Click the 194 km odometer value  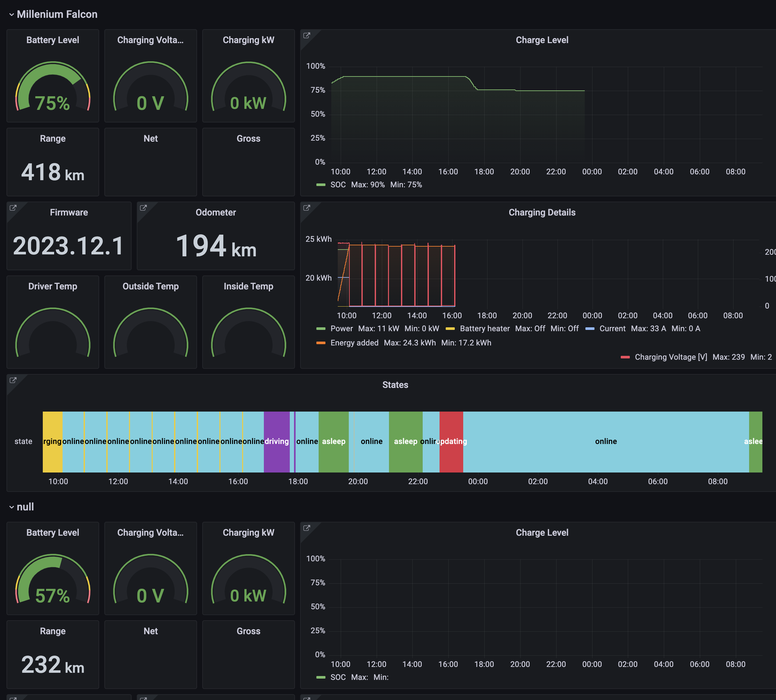point(216,246)
